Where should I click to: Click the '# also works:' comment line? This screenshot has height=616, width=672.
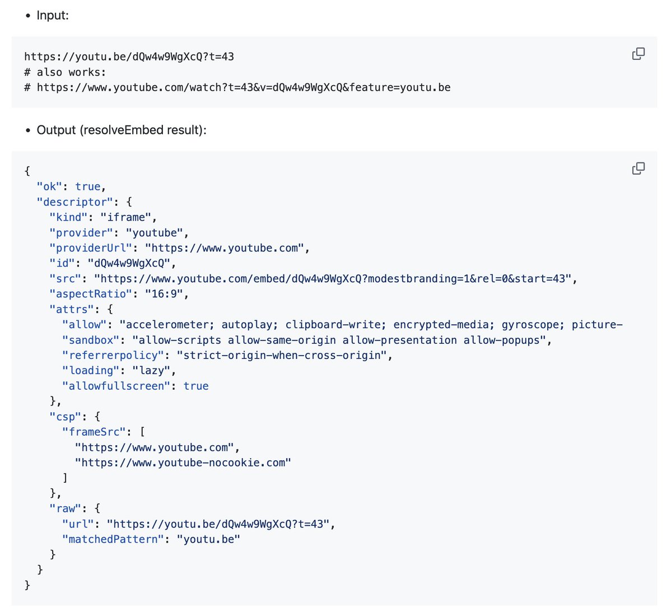tap(65, 72)
